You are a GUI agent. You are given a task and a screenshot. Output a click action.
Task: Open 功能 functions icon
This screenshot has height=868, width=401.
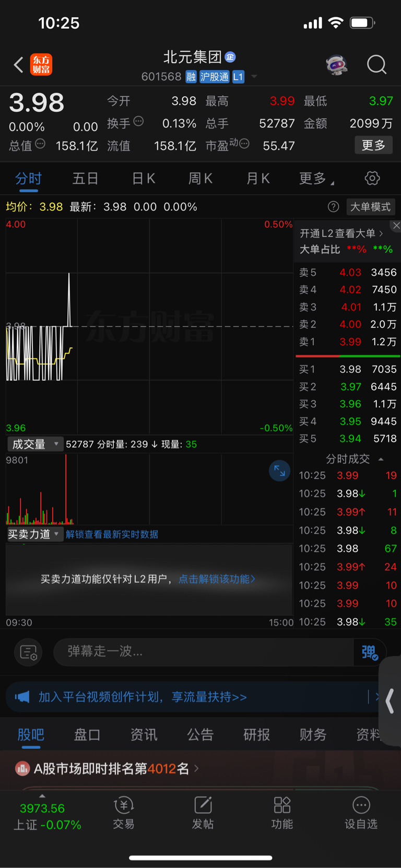[282, 813]
